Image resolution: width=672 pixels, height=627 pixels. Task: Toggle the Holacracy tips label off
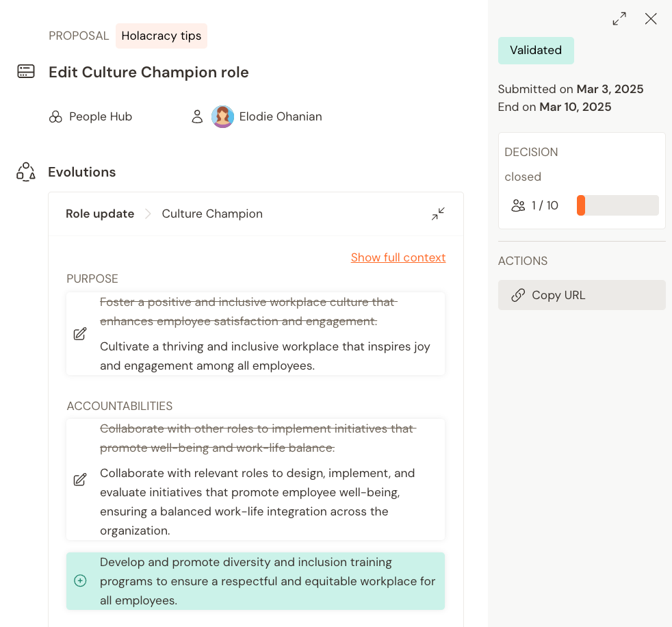(161, 36)
